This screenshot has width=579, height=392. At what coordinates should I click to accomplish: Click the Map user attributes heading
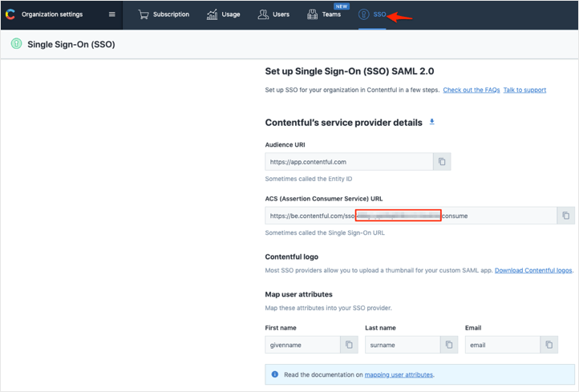pos(299,294)
